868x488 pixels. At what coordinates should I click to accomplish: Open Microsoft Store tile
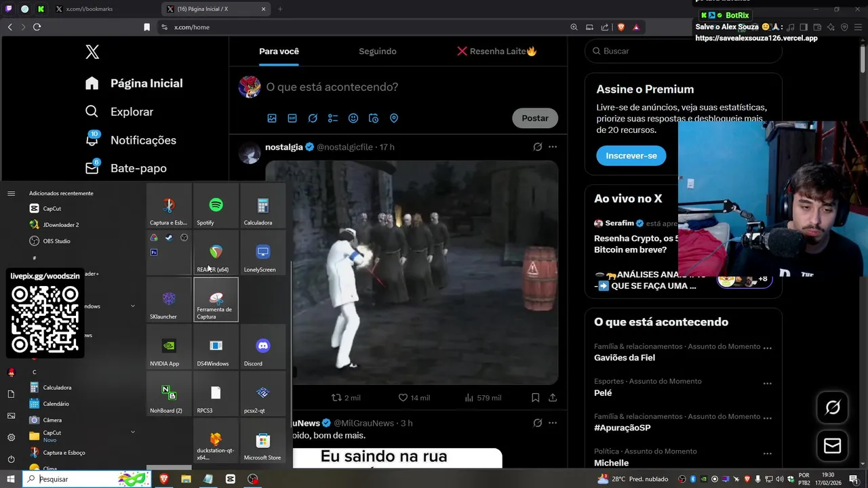point(263,441)
